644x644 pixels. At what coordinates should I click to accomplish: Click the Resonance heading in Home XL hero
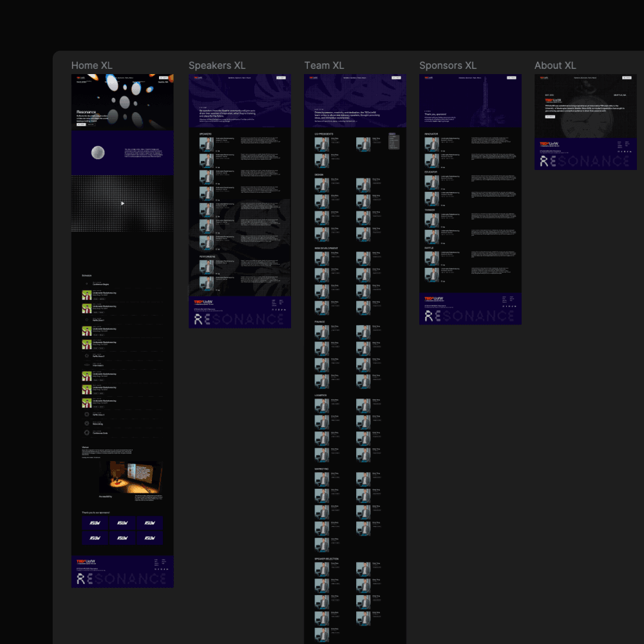[x=86, y=111]
